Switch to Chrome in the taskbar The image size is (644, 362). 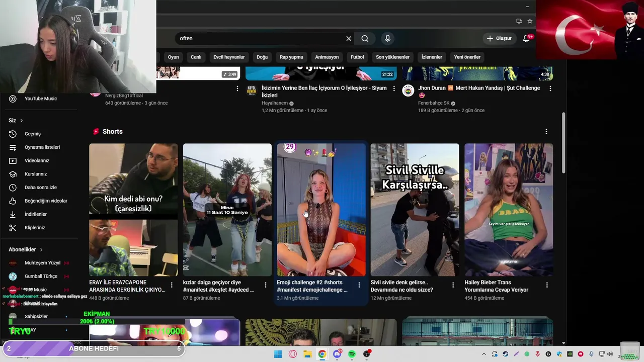coord(322,354)
